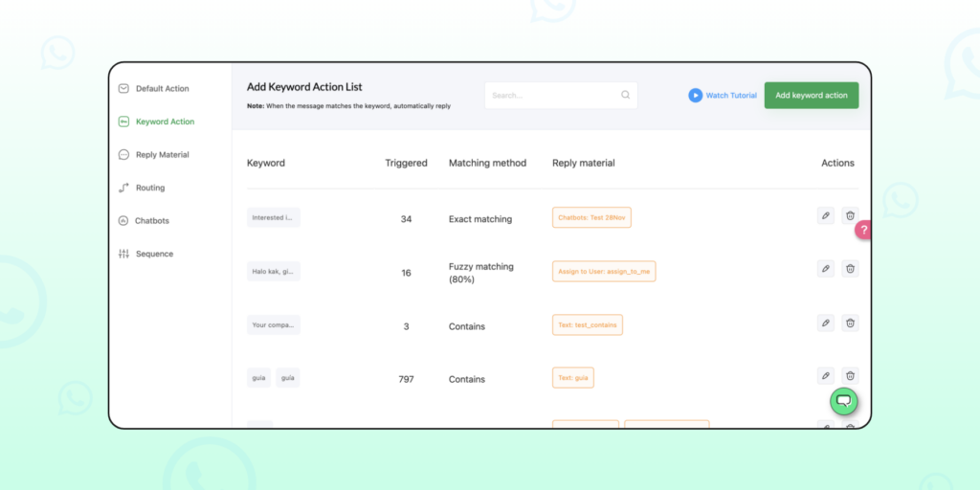Click the Keyword Action key icon
The image size is (980, 490).
[123, 122]
